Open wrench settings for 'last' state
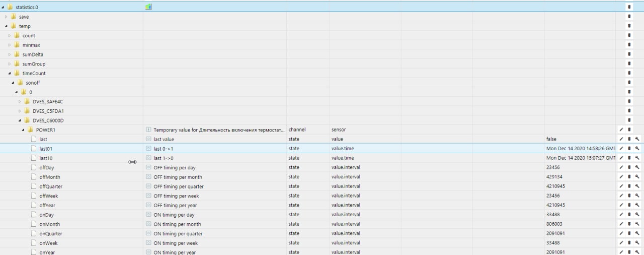This screenshot has height=255, width=644. coord(637,139)
